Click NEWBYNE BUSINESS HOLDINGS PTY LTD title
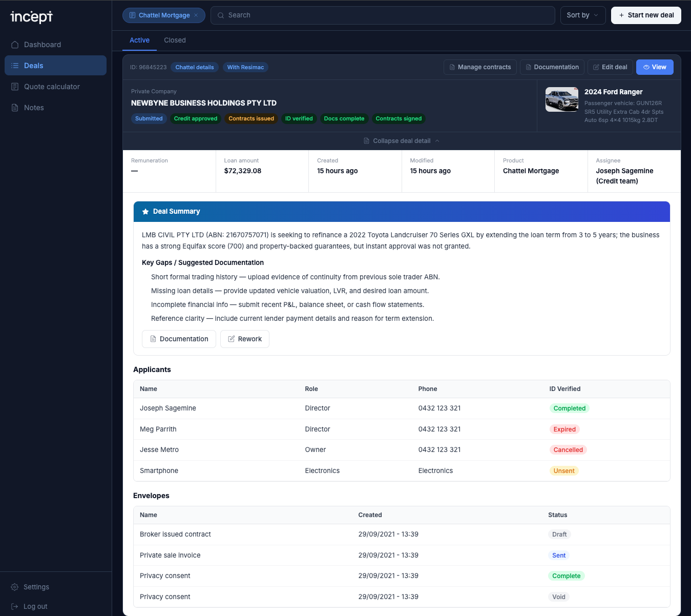The height and width of the screenshot is (616, 691). (x=204, y=103)
